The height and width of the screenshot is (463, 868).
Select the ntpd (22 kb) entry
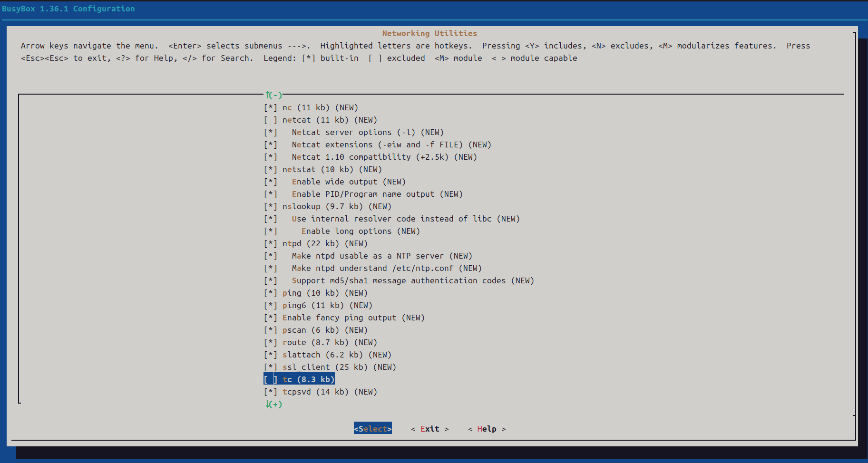(324, 244)
